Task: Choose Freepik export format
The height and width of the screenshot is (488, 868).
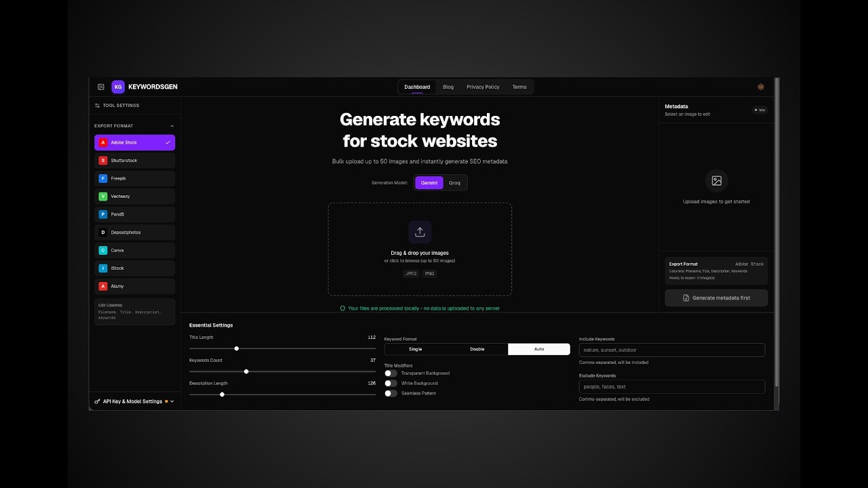Action: pyautogui.click(x=134, y=178)
